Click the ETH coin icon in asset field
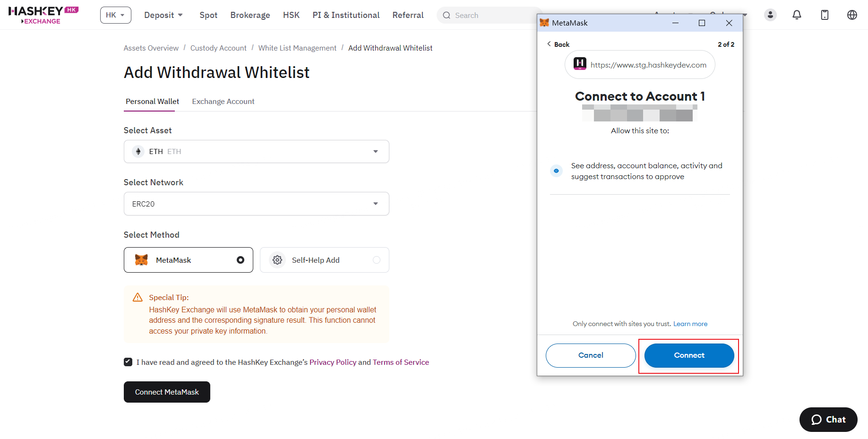The image size is (868, 439). [x=138, y=151]
